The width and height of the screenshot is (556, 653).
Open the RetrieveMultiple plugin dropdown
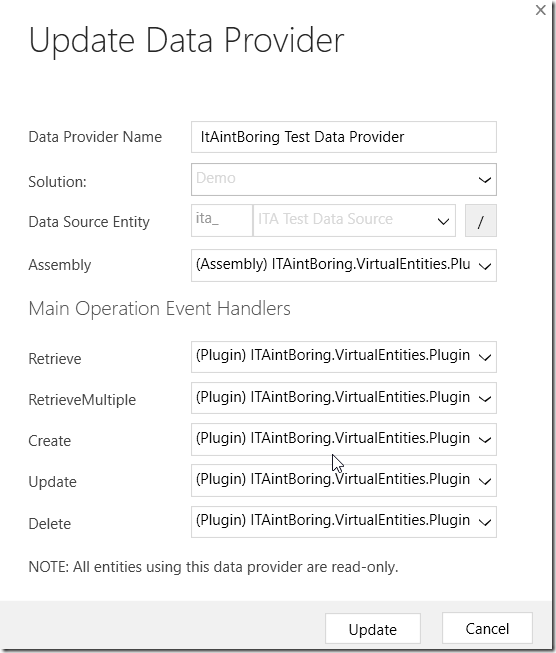(x=344, y=398)
